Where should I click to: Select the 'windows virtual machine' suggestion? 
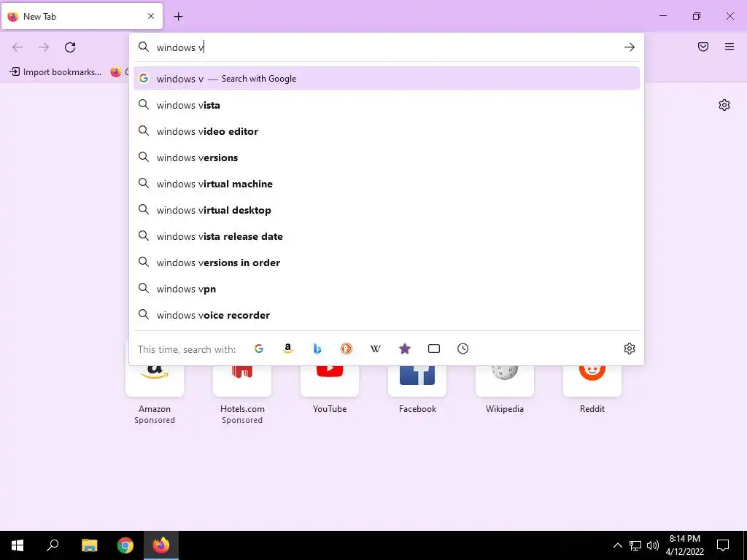pos(387,183)
